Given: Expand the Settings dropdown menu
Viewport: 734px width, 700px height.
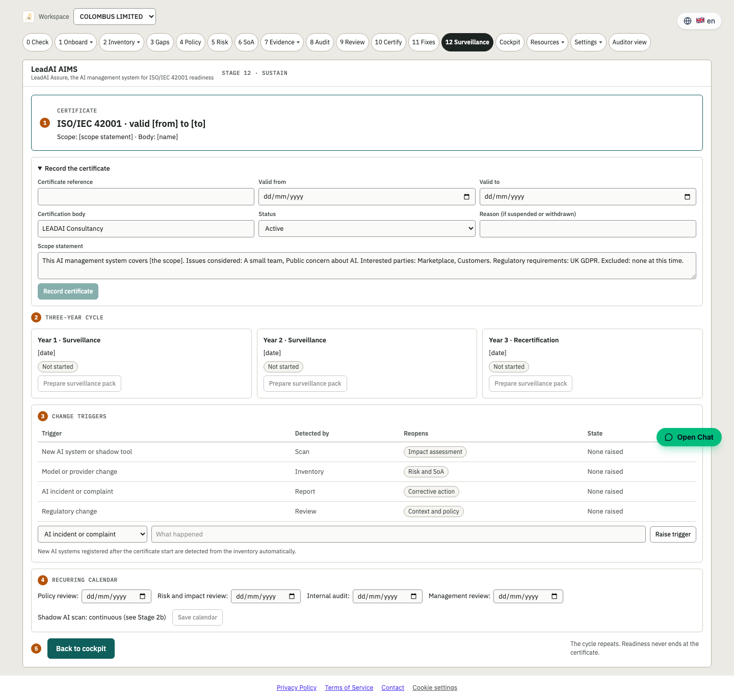Looking at the screenshot, I should (588, 42).
